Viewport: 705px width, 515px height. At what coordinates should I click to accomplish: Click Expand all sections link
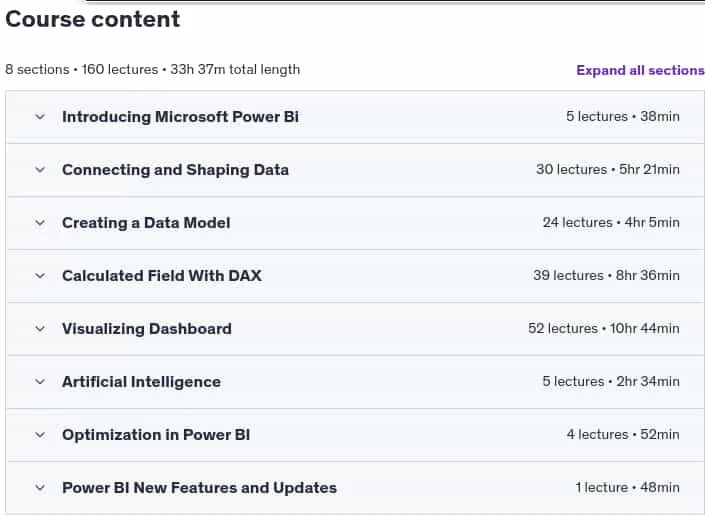click(640, 70)
